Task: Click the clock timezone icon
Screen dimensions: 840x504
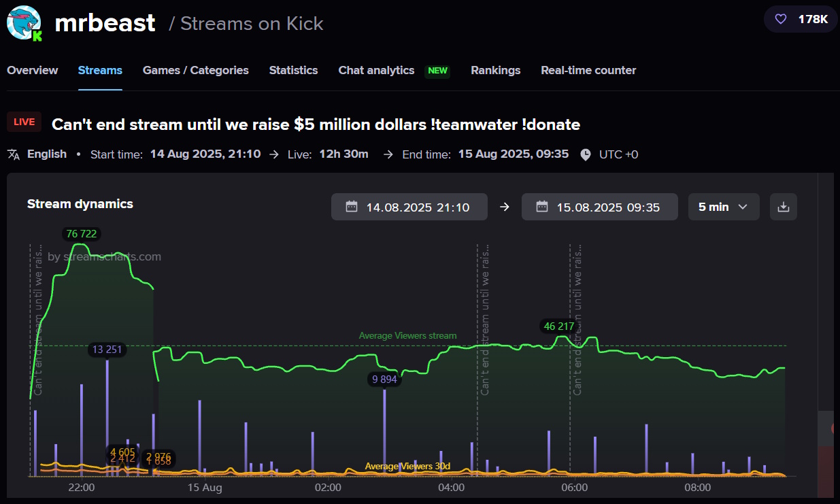Action: point(586,154)
